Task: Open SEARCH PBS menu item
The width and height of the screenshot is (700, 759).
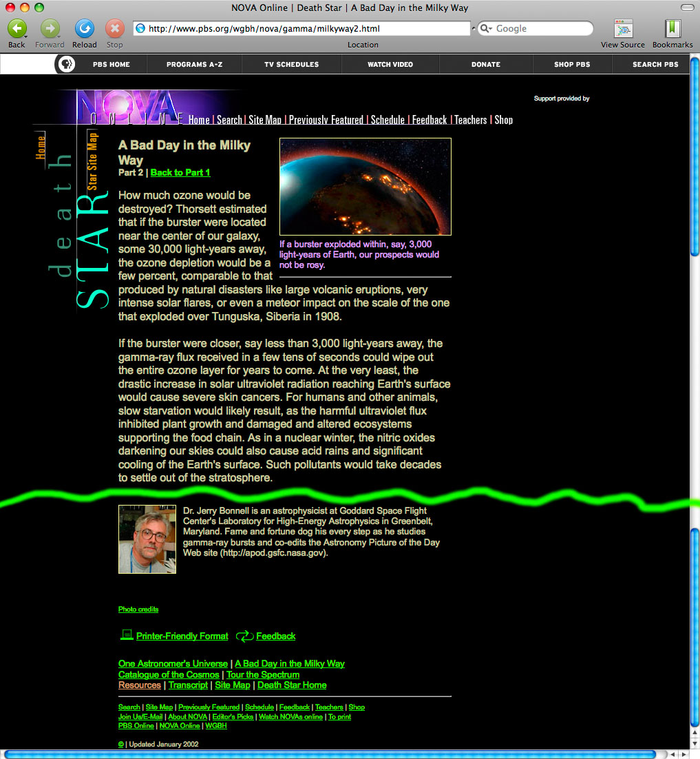Action: pyautogui.click(x=655, y=64)
